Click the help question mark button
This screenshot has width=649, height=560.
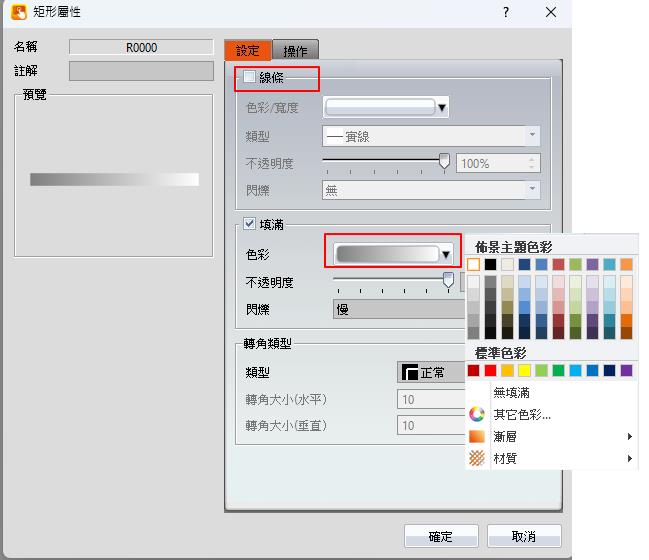point(506,12)
